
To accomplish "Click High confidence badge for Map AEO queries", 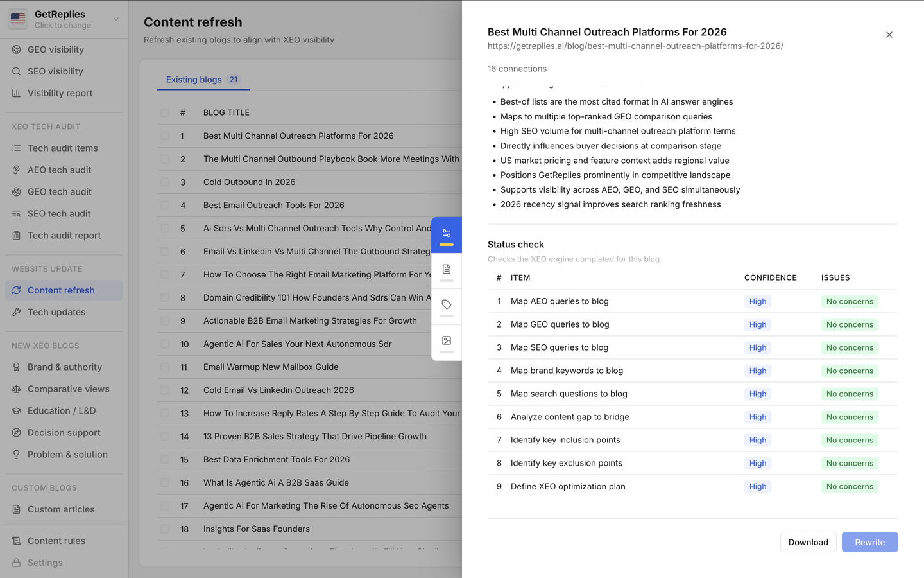I will pyautogui.click(x=758, y=301).
